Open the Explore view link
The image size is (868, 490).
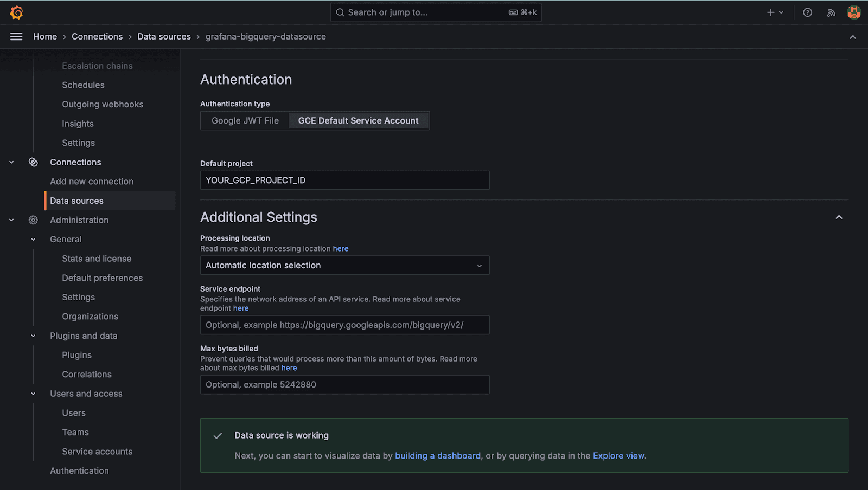click(x=618, y=455)
